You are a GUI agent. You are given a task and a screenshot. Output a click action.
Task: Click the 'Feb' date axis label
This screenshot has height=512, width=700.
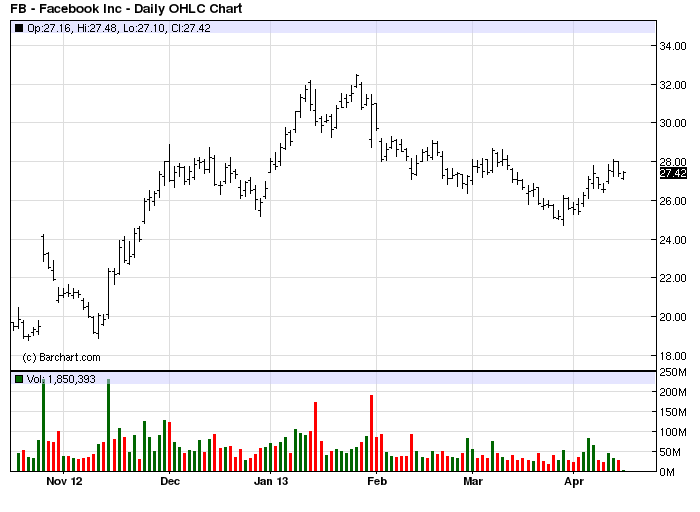coord(377,481)
